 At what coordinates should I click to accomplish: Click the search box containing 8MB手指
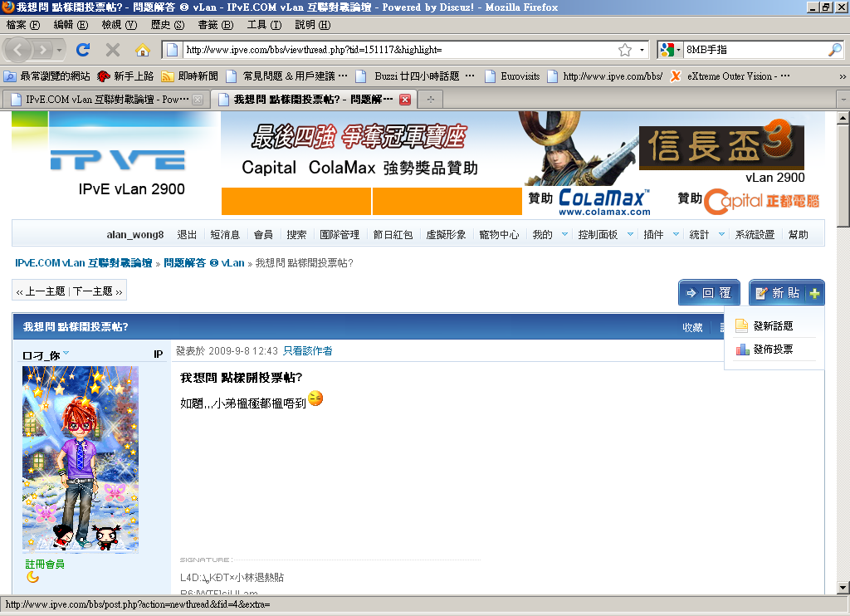pos(755,50)
